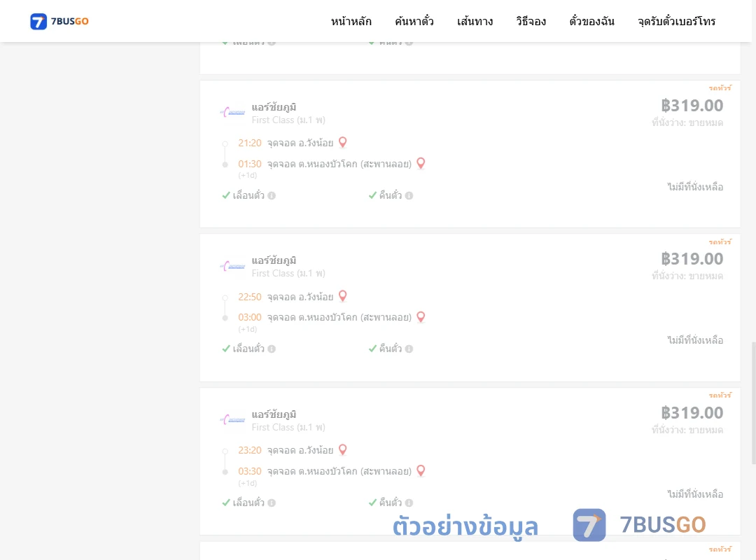Screen dimensions: 756x560
Task: Click คืนตั๋ว label in the 22:50 trip
Action: pyautogui.click(x=391, y=349)
